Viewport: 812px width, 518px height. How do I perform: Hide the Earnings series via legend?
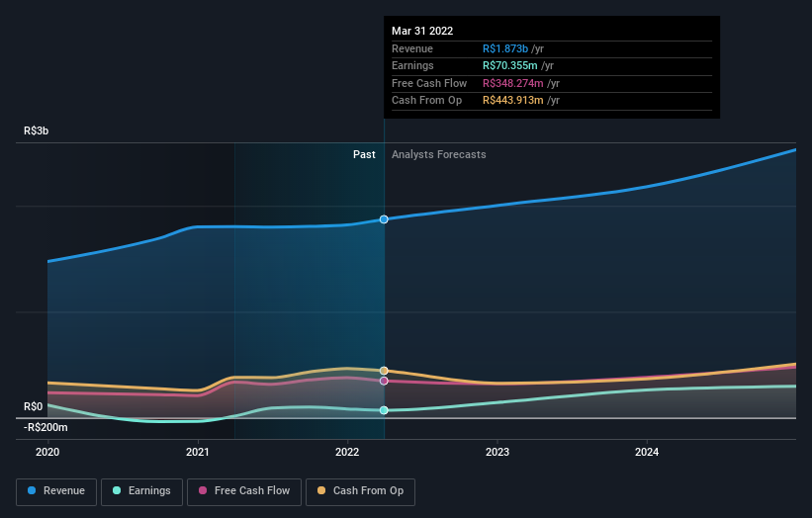click(x=141, y=491)
